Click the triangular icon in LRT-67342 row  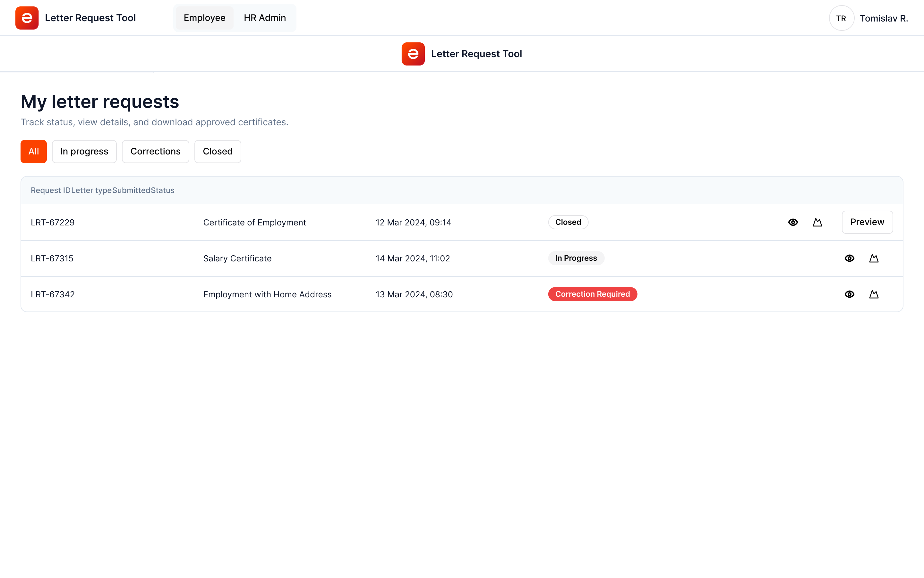coord(874,294)
